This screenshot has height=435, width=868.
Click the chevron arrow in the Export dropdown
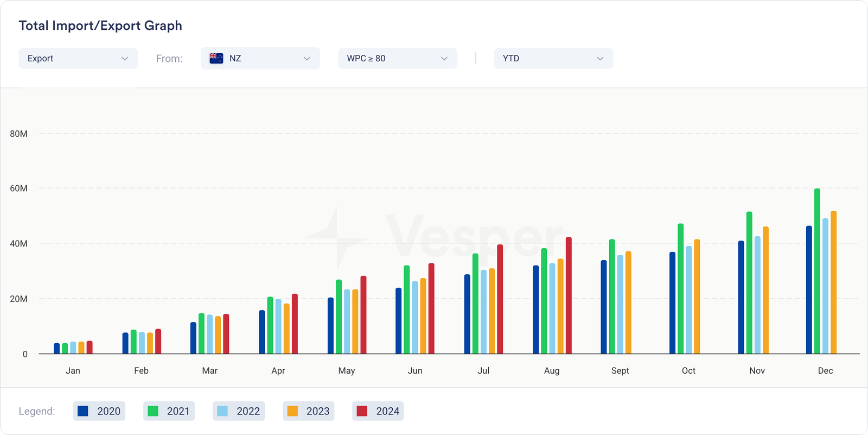point(125,59)
